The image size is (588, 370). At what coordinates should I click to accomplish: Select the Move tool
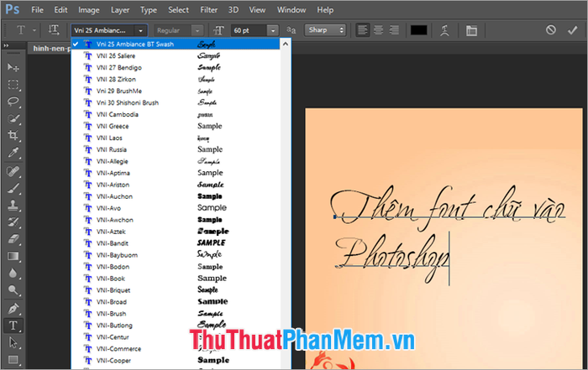[x=13, y=67]
